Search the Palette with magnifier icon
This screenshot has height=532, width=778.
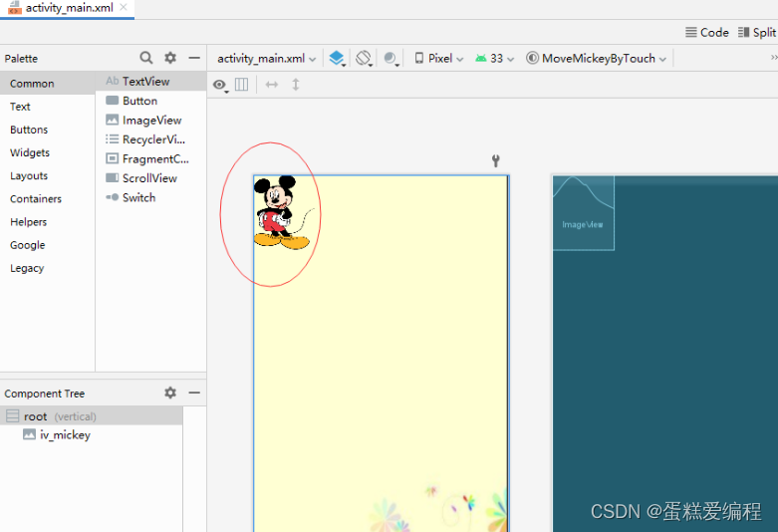pos(145,58)
